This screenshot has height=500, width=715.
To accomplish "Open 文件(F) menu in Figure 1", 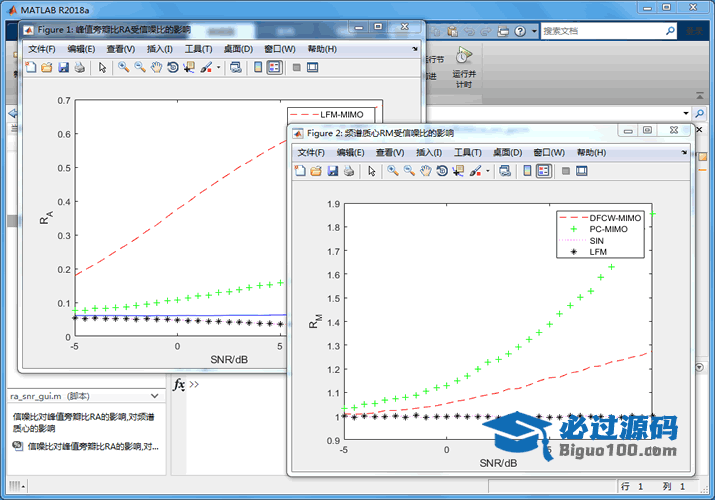I will pos(42,49).
